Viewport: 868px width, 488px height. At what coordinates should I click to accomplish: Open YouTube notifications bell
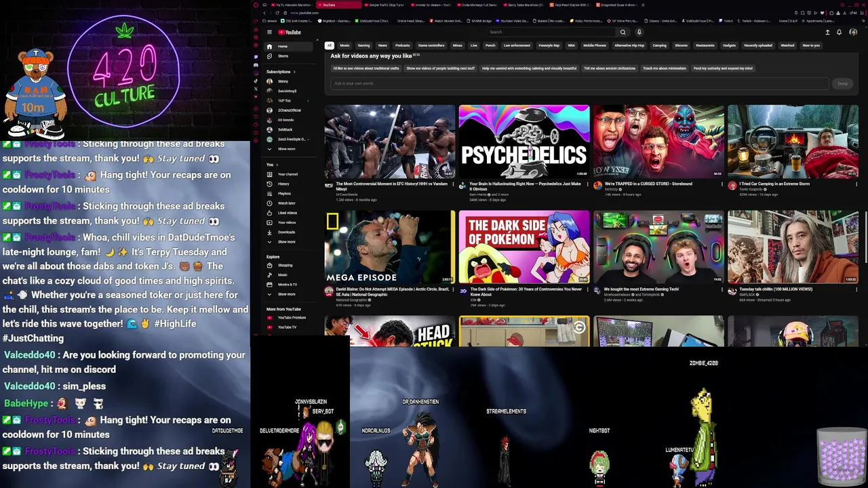(x=839, y=32)
